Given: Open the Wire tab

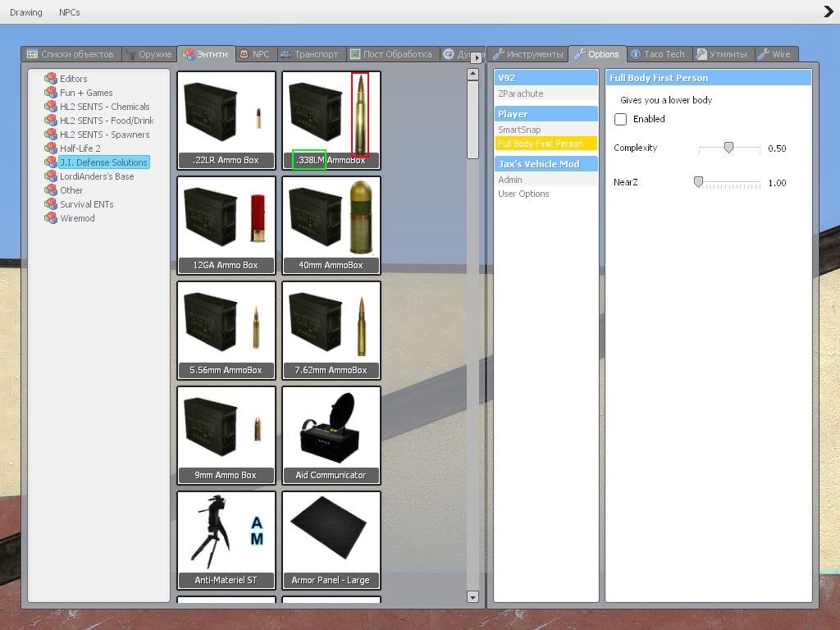Looking at the screenshot, I should (x=775, y=54).
